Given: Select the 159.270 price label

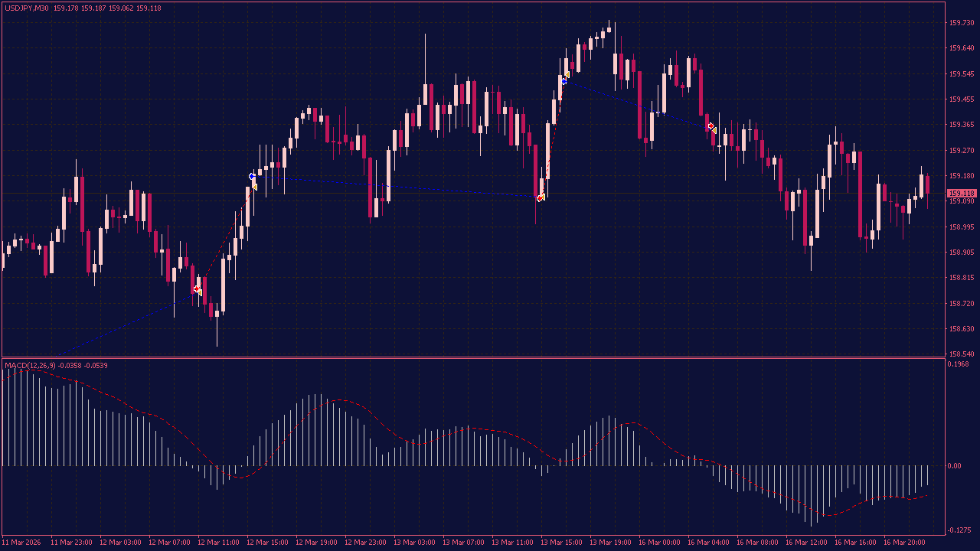Looking at the screenshot, I should click(961, 151).
